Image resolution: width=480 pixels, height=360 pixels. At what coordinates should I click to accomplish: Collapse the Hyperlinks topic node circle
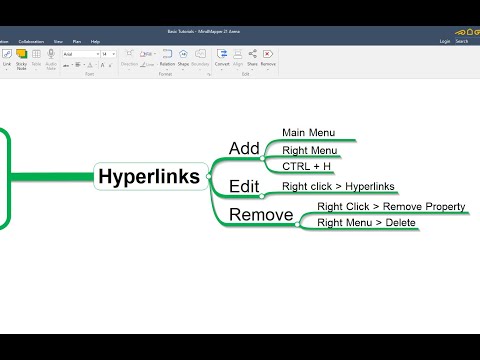coord(209,176)
